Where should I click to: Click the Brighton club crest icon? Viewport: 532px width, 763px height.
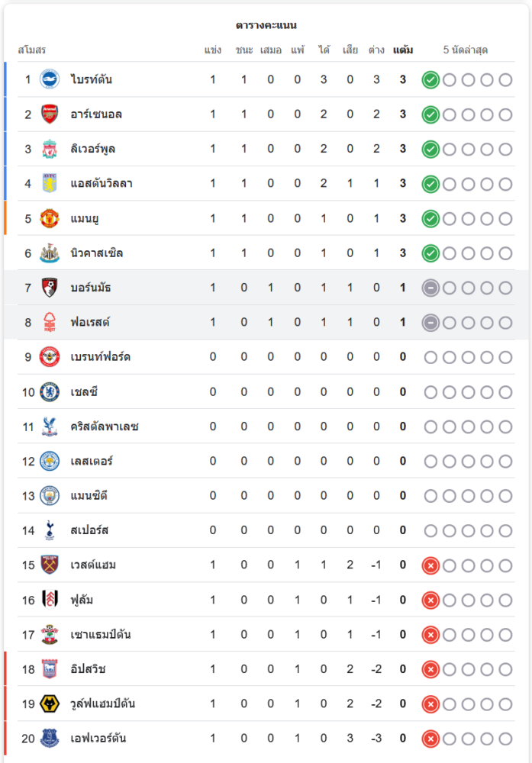(50, 79)
